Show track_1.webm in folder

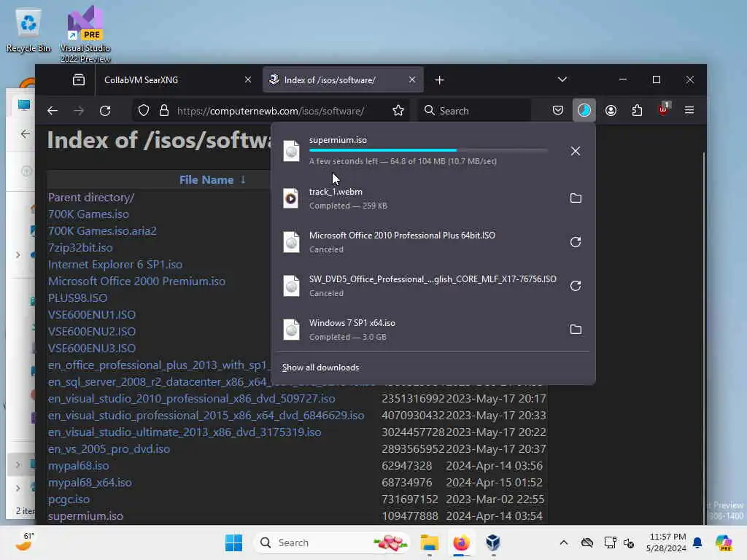coord(576,198)
